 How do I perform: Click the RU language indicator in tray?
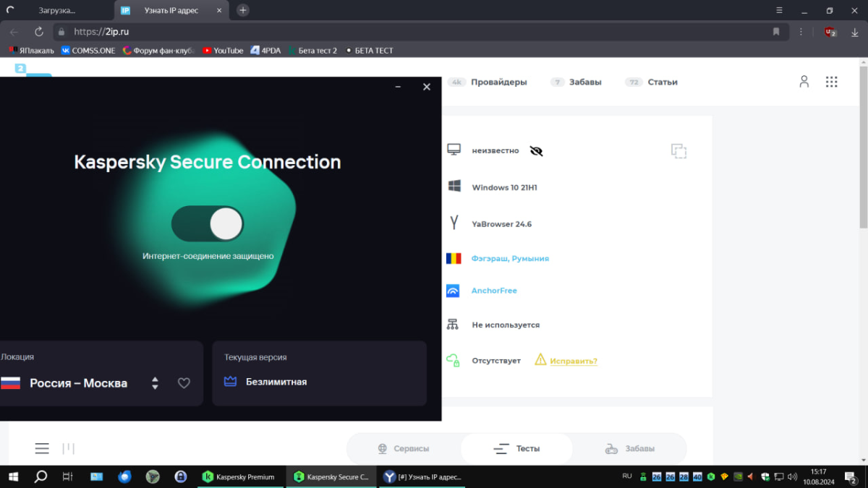point(627,476)
